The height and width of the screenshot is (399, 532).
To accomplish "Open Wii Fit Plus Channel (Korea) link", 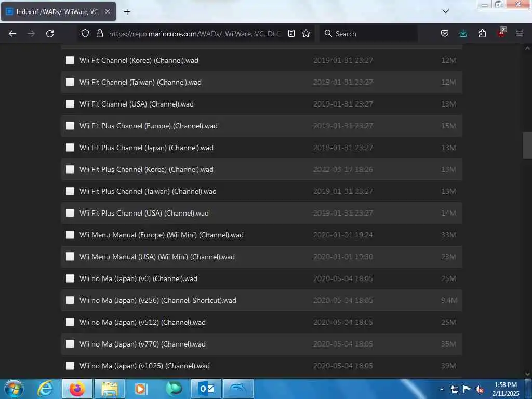I will click(146, 169).
